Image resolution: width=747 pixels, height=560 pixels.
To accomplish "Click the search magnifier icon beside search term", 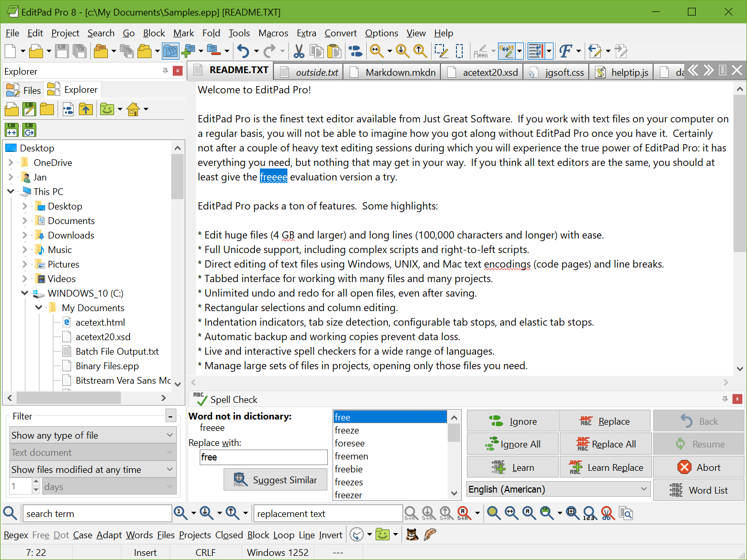I will click(10, 513).
